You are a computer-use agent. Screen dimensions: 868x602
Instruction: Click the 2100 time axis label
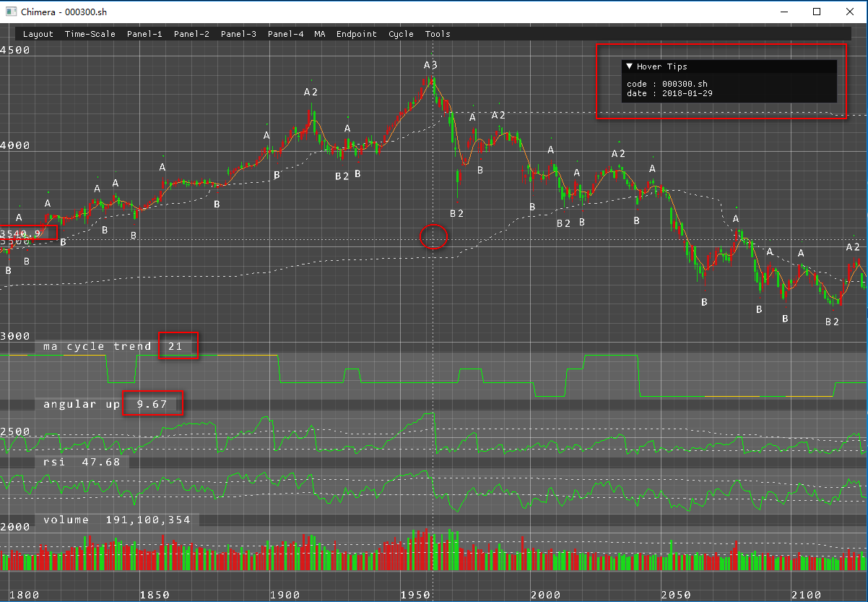click(x=806, y=595)
